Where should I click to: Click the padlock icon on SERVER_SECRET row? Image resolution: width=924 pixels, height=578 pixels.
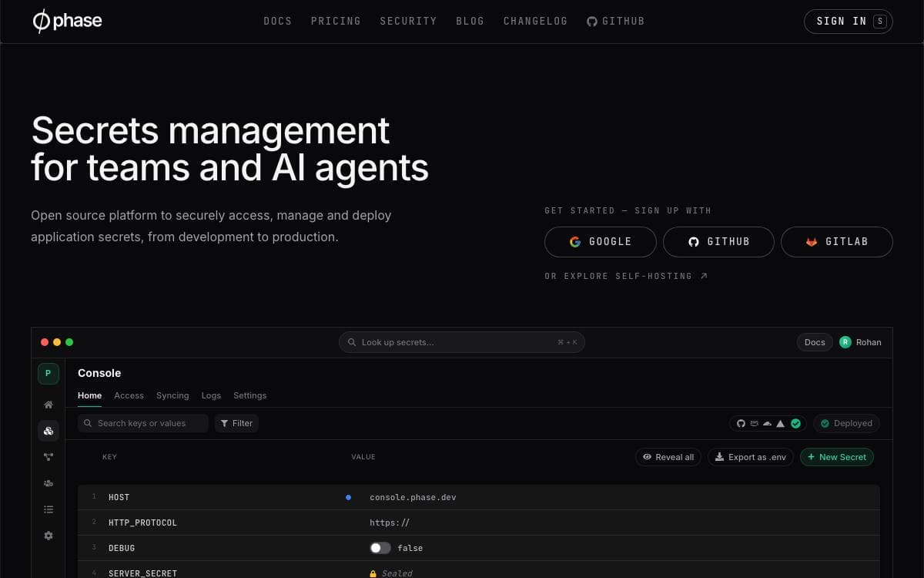pos(373,573)
